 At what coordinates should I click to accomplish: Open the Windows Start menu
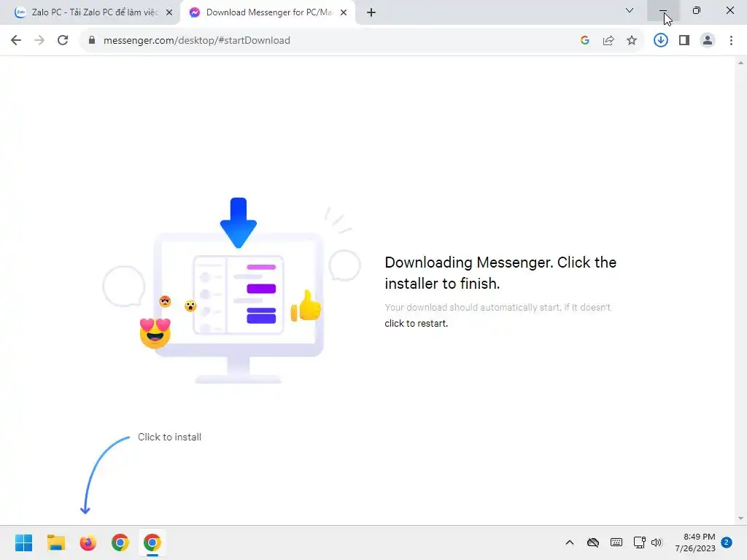click(24, 542)
